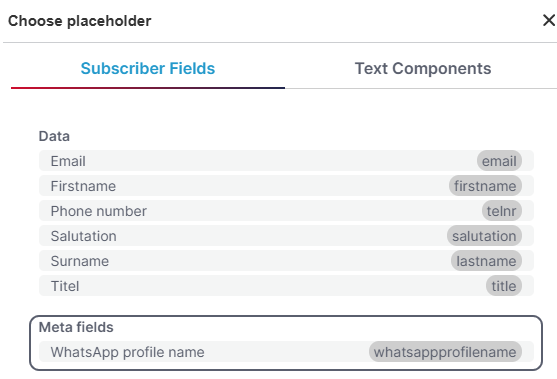Choose the Surname field row

pyautogui.click(x=286, y=261)
